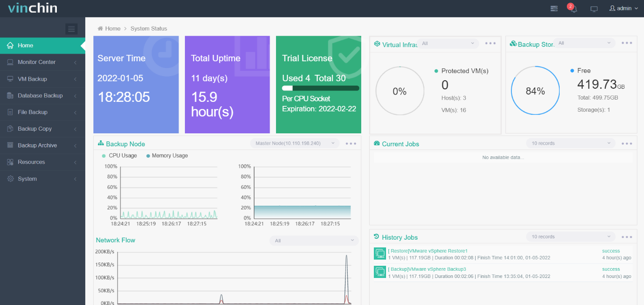Click the Backup3 job icon in History Jobs
This screenshot has width=644, height=305.
coord(380,272)
